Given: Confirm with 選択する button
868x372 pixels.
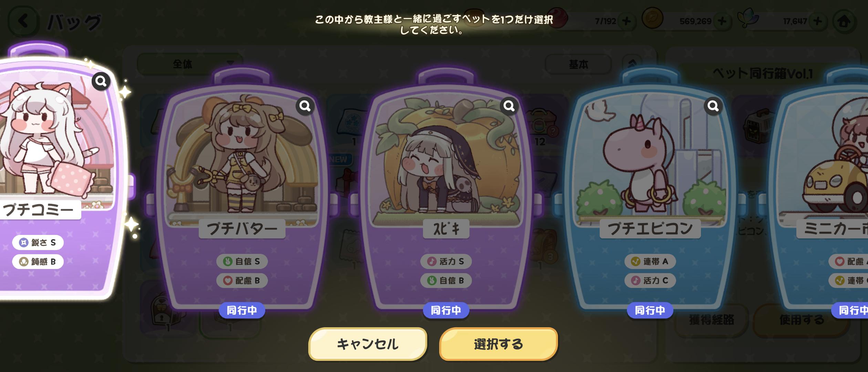Looking at the screenshot, I should tap(498, 344).
